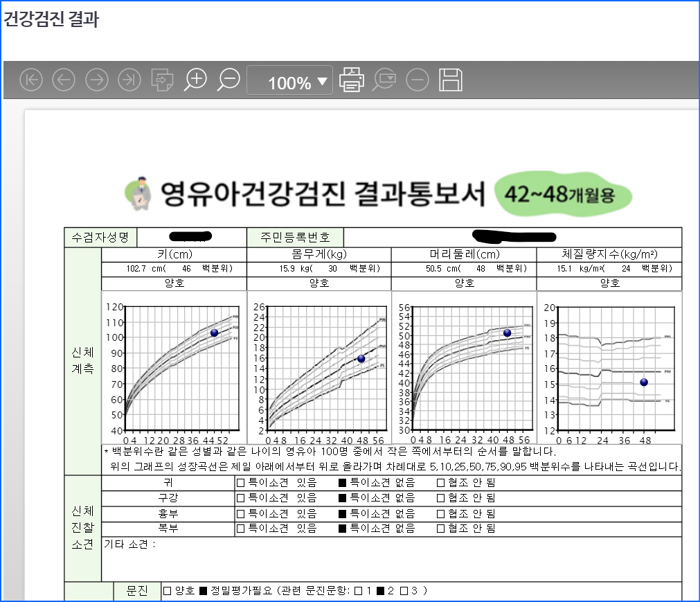Click the find/search dropdown icon in toolbar
700x602 pixels.
pyautogui.click(x=384, y=80)
